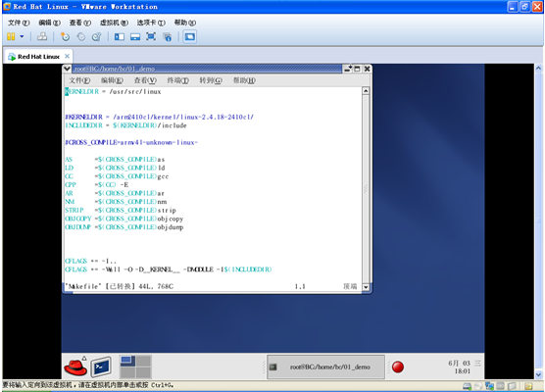The width and height of the screenshot is (545, 392).
Task: Click the STRIP variable line
Action: 121,211
